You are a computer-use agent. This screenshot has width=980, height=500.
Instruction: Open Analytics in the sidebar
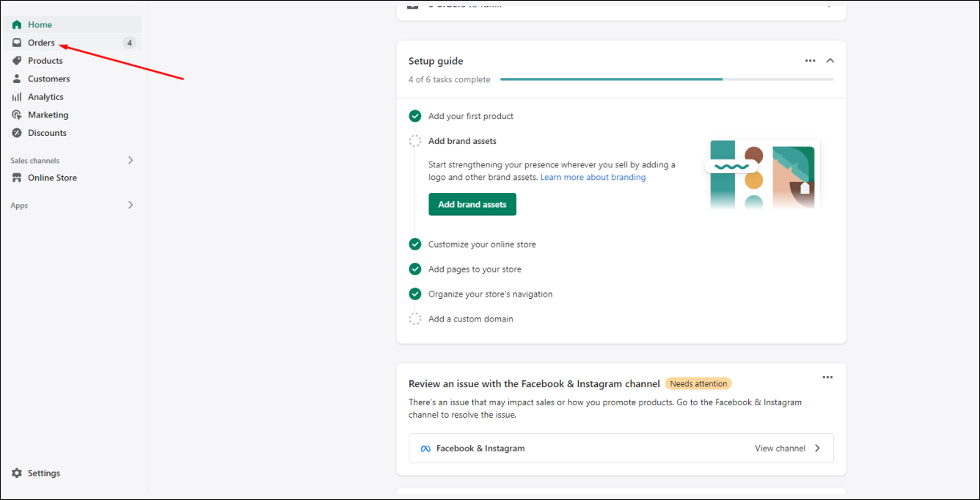[72, 97]
